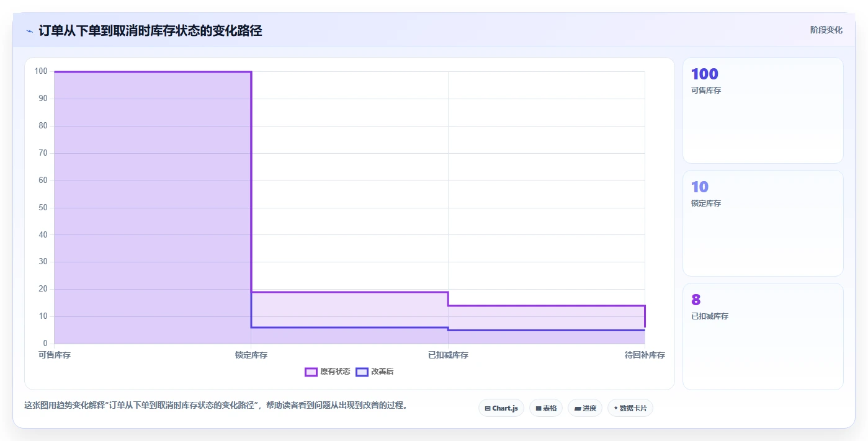Click the 锁定库存 x-axis label
The width and height of the screenshot is (868, 441).
pyautogui.click(x=251, y=355)
